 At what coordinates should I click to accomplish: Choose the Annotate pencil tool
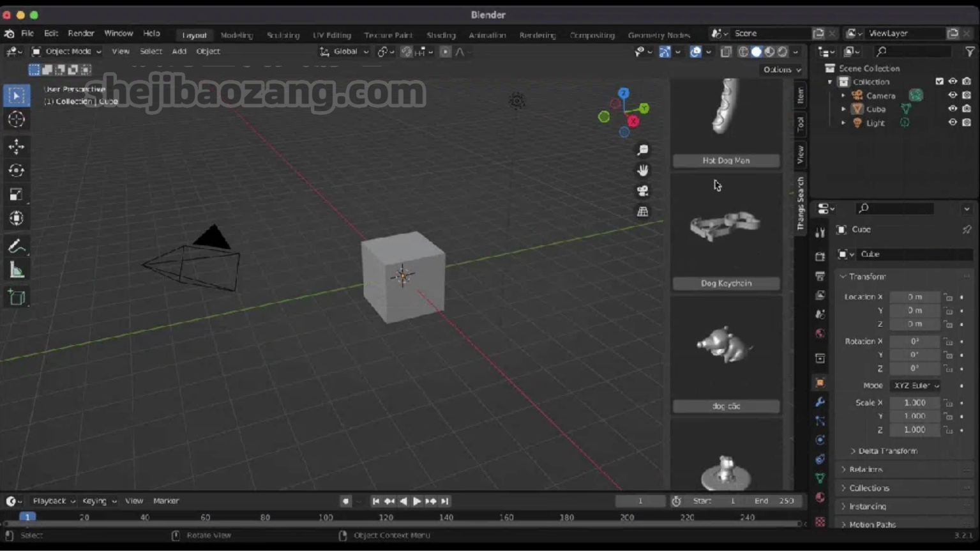click(17, 247)
